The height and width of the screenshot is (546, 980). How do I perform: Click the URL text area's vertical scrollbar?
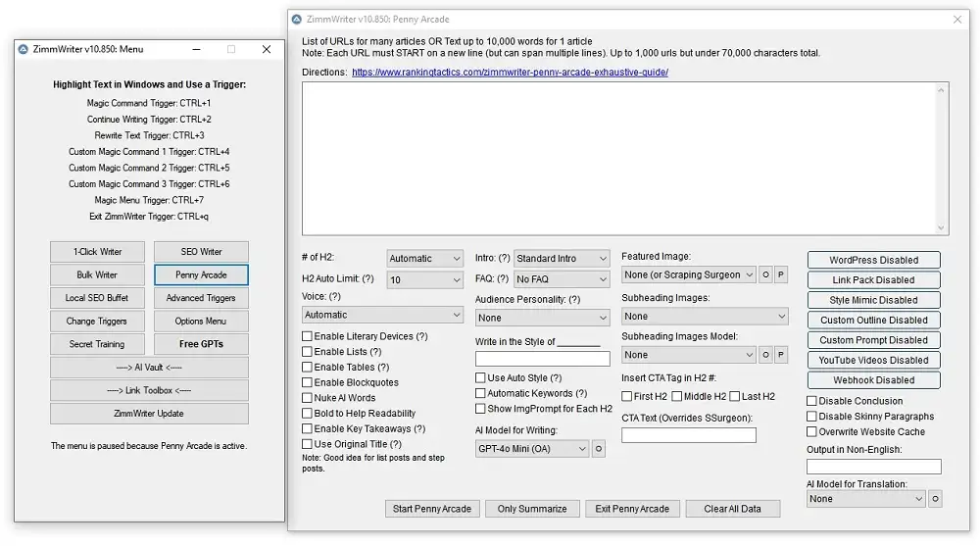[943, 157]
